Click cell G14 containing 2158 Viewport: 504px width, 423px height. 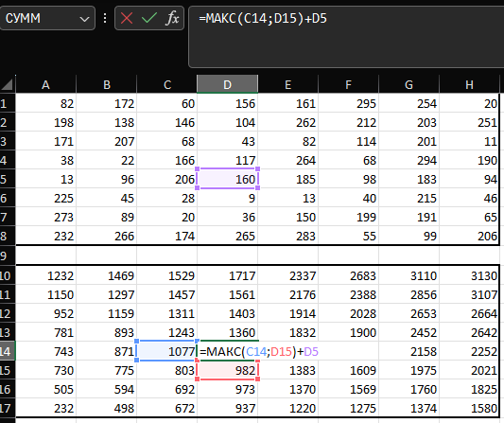click(408, 351)
